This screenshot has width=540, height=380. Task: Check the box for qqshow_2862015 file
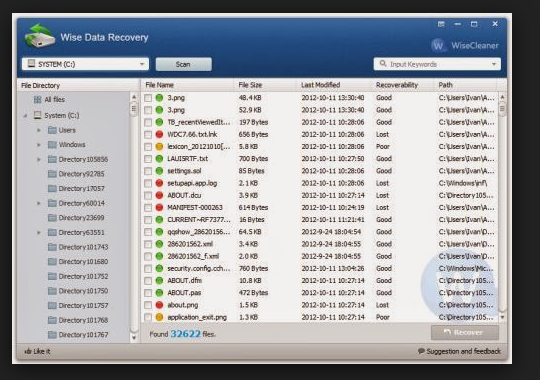(x=148, y=232)
